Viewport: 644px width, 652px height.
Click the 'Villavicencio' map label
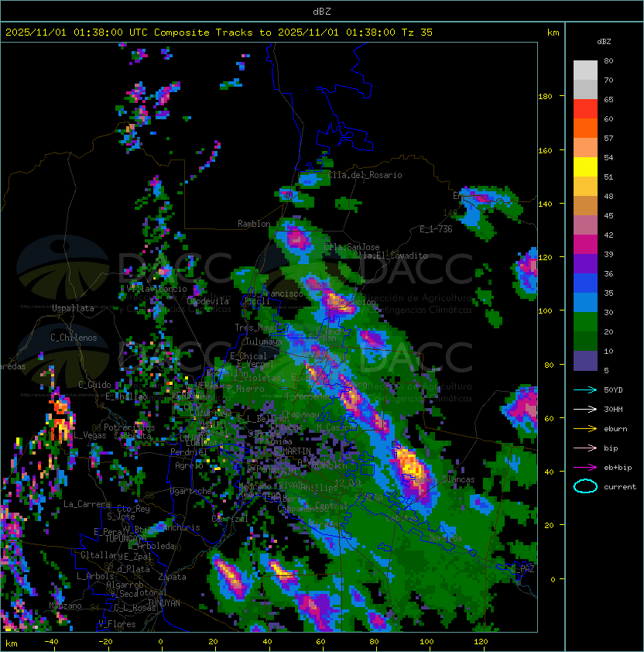click(x=156, y=289)
